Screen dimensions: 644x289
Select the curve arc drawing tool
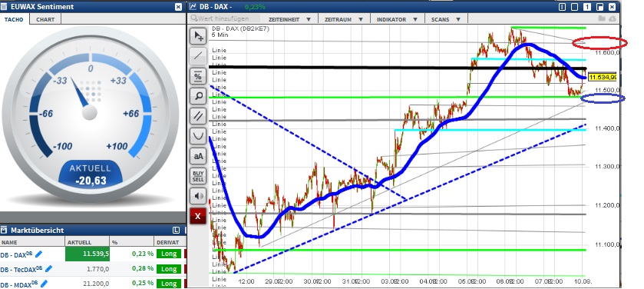[x=198, y=136]
